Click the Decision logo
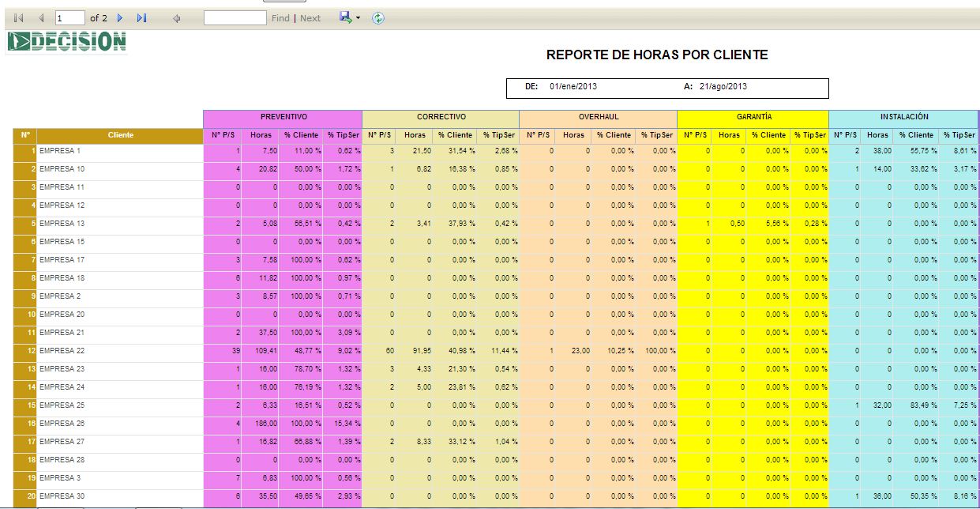Viewport: 980px width, 509px height. point(66,41)
